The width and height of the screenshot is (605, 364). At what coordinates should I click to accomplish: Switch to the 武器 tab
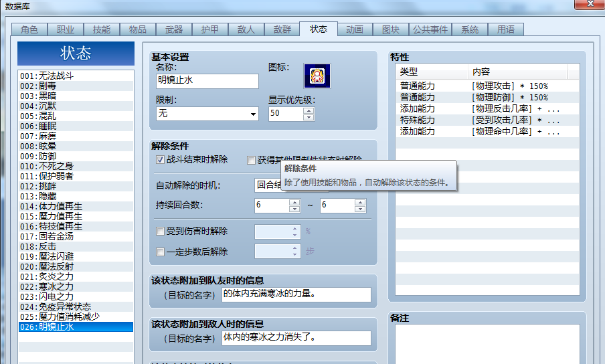click(x=174, y=29)
